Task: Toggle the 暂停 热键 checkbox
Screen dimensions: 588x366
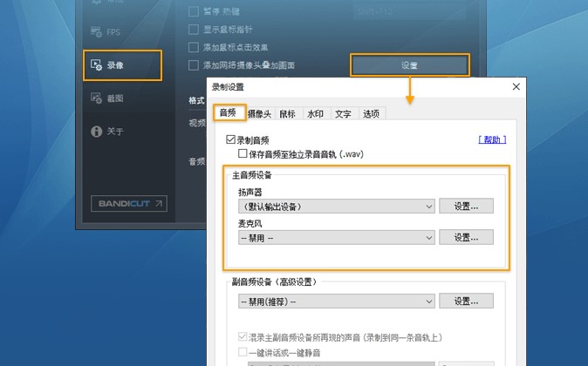Action: point(194,11)
